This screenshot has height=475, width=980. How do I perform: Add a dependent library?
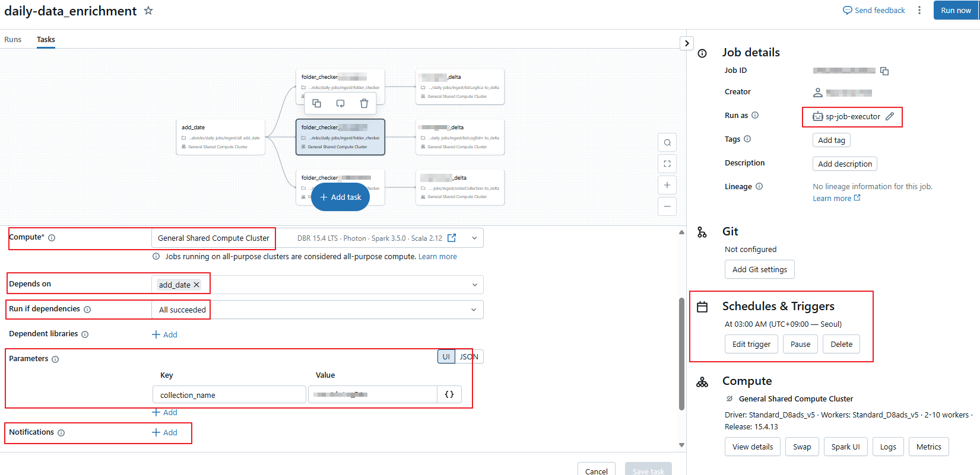[164, 334]
